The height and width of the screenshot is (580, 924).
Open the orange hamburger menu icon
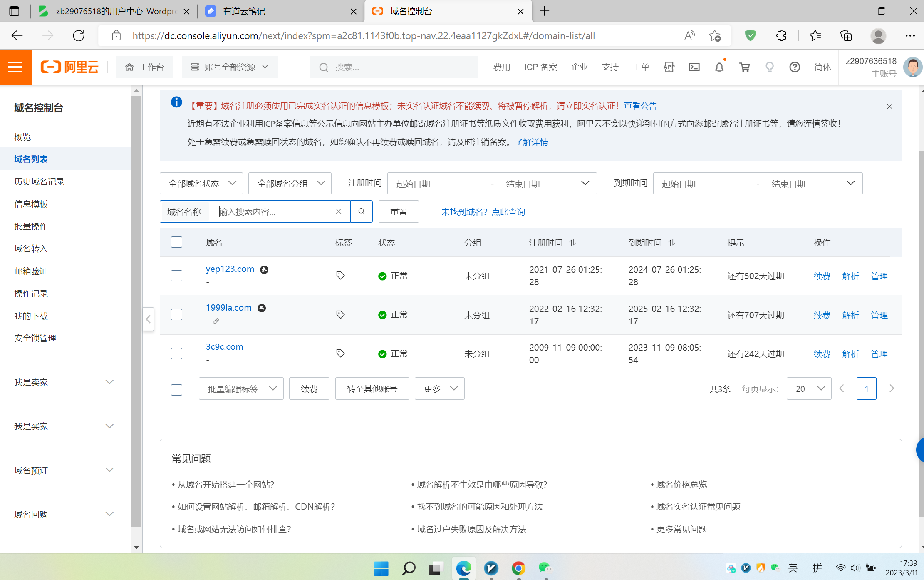tap(15, 67)
